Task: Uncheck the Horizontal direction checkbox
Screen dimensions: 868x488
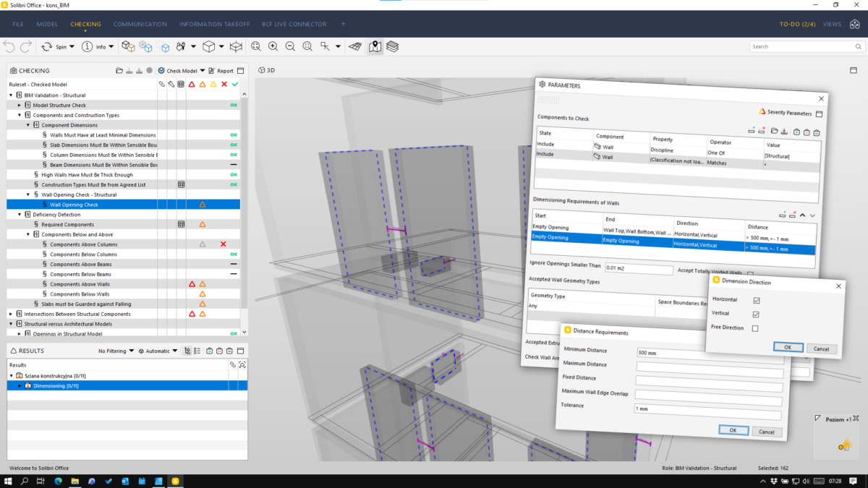Action: (x=756, y=300)
